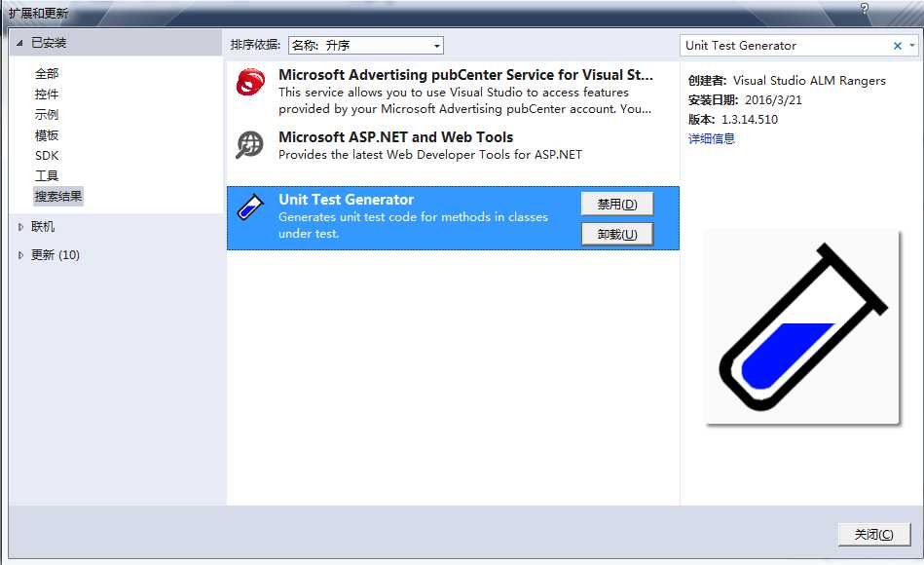Screen dimensions: 924x565
Task: Close the dialog with 关闭(C) button
Action: click(874, 535)
